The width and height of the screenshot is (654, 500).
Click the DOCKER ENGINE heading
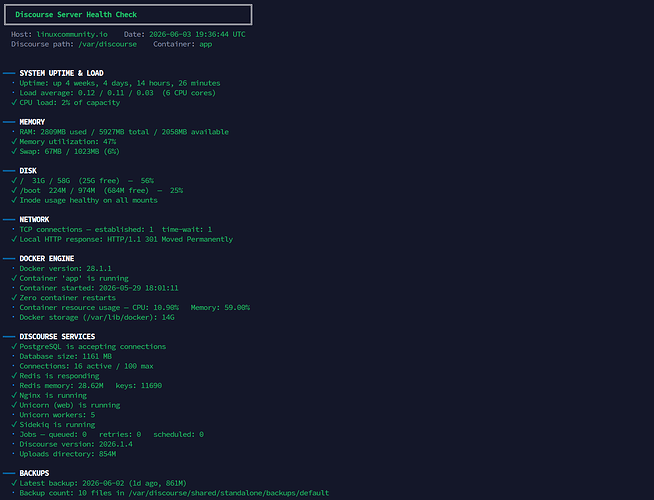pos(47,259)
